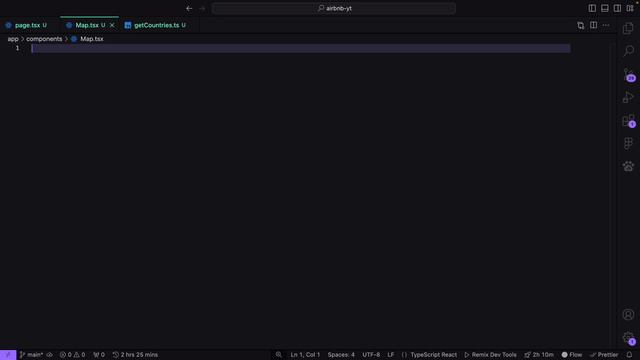The image size is (640, 360).
Task: Click the forwarded ports status item
Action: (x=99, y=355)
